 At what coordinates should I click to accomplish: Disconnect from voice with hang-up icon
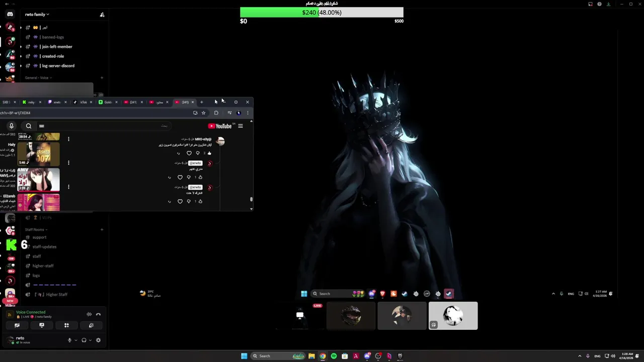(99, 315)
